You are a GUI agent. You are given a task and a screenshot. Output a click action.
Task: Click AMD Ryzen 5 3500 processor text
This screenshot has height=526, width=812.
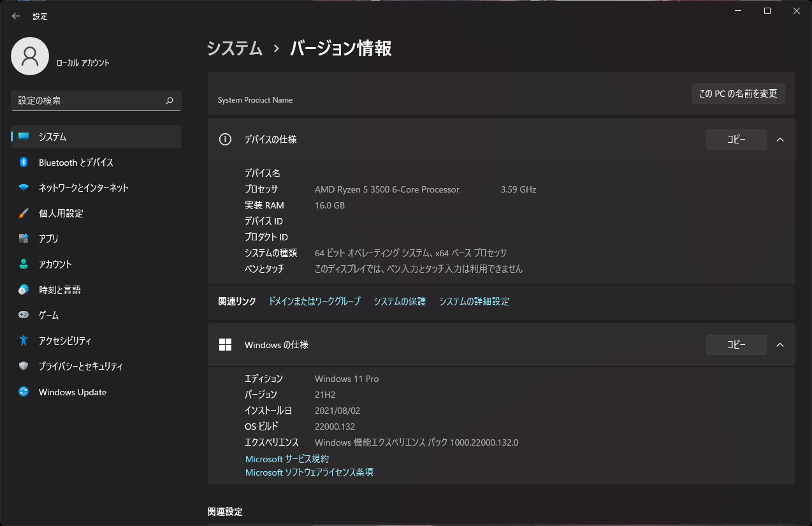(x=387, y=189)
